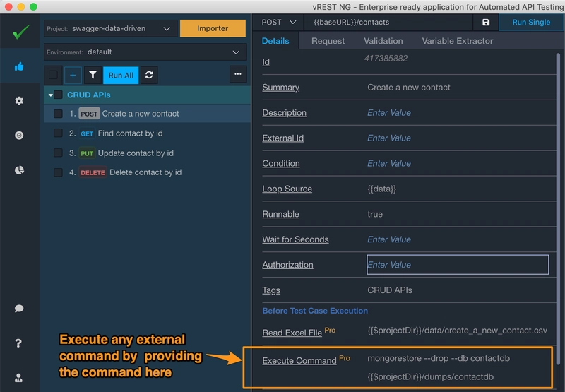565x392 pixels.
Task: Click the refresh arrows icon
Action: coord(149,75)
